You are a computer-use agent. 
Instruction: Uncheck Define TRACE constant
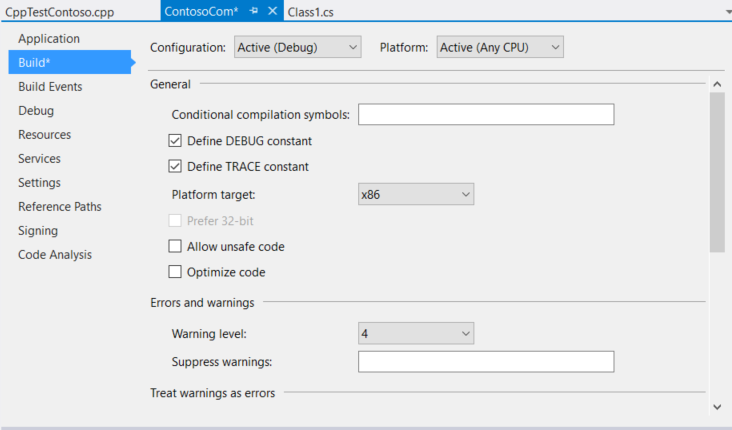(176, 167)
